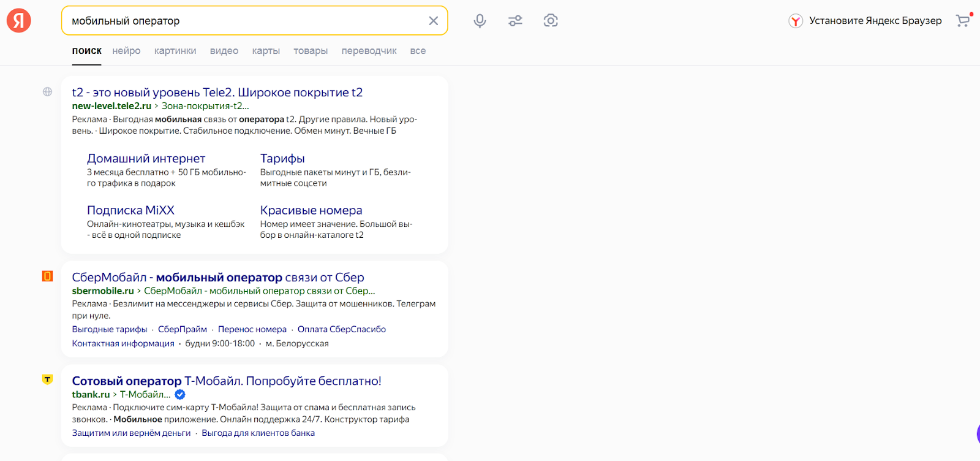Open the видео tab
Image resolution: width=980 pixels, height=461 pixels.
(224, 51)
